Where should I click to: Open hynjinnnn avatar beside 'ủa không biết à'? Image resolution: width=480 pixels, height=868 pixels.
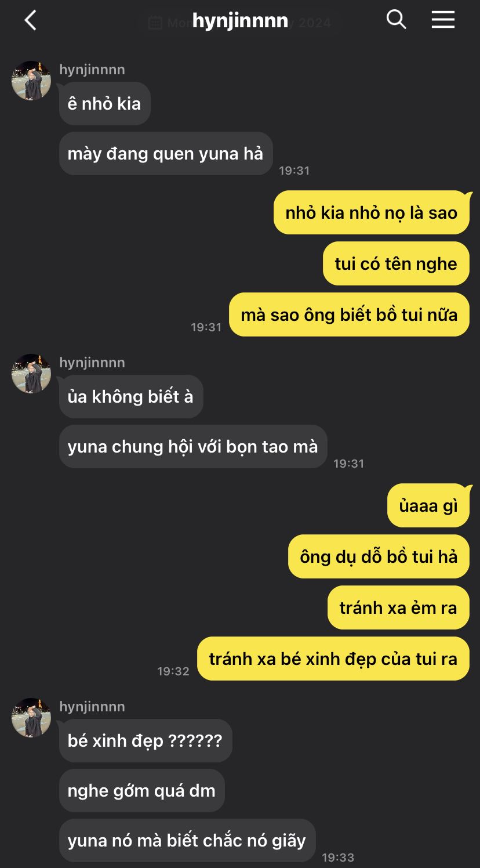pos(31,374)
